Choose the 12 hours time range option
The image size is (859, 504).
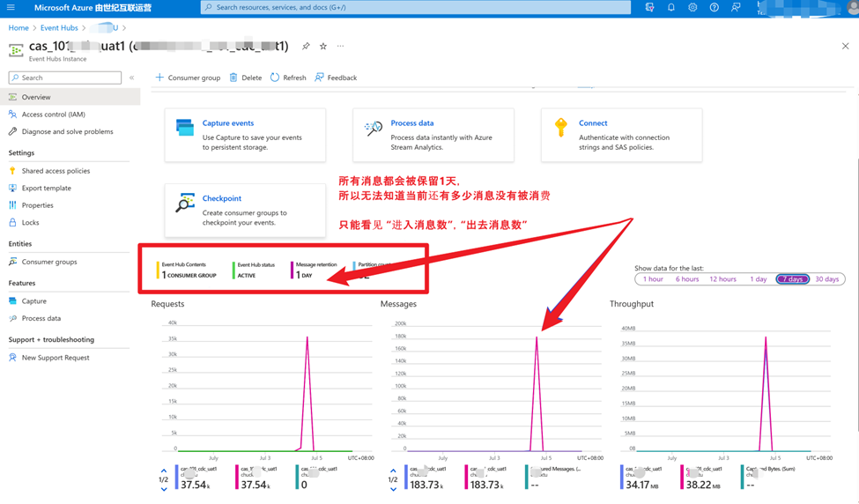(x=722, y=279)
